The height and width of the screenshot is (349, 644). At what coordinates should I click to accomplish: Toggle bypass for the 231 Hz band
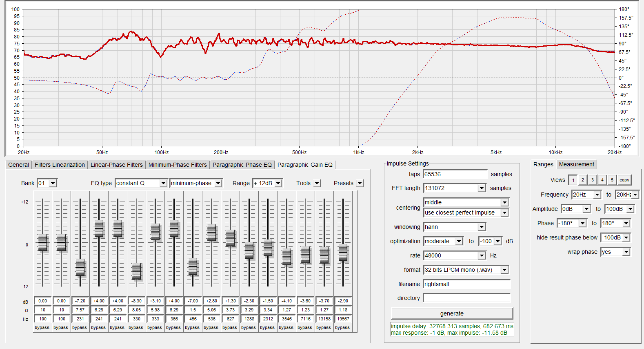80,327
